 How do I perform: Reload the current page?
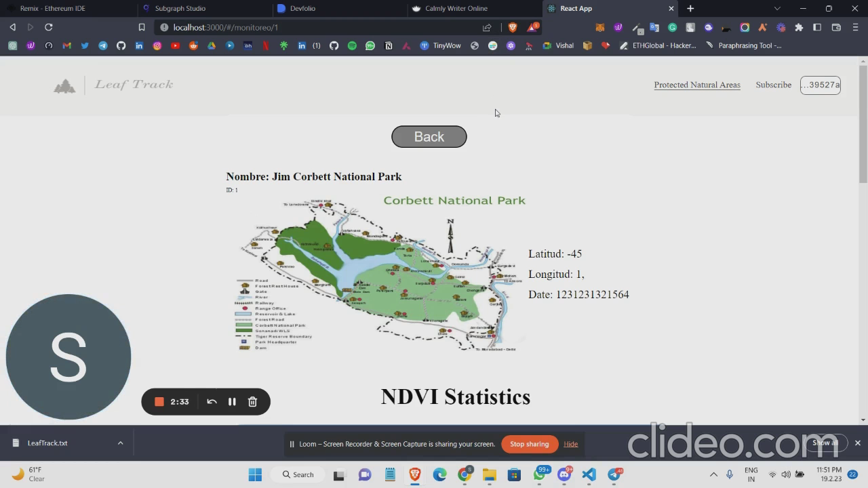[x=49, y=27]
